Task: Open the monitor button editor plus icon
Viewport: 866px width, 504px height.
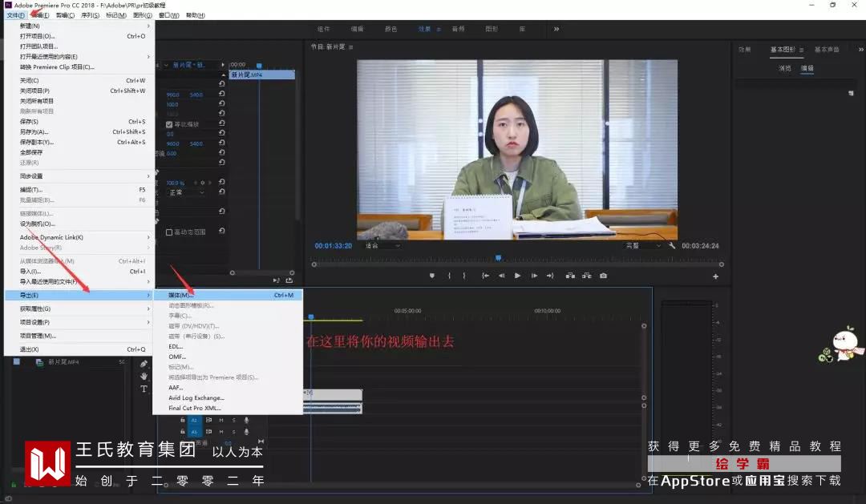Action: [x=715, y=276]
